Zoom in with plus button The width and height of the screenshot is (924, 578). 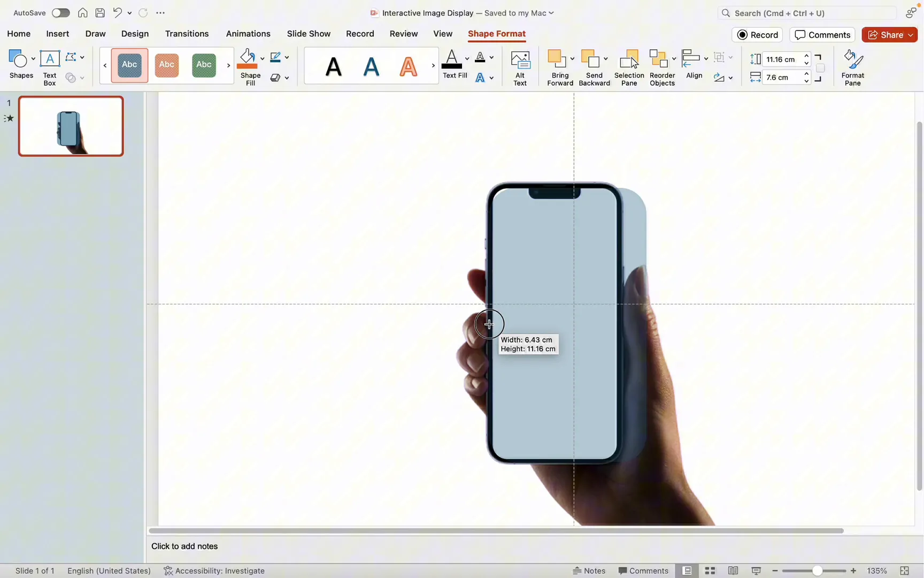(853, 571)
